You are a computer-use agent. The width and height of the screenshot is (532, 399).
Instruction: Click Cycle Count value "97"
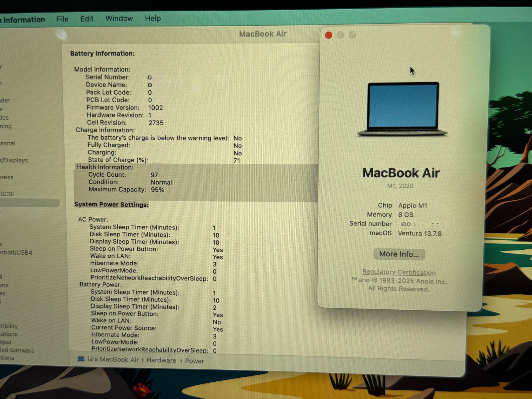coord(154,175)
